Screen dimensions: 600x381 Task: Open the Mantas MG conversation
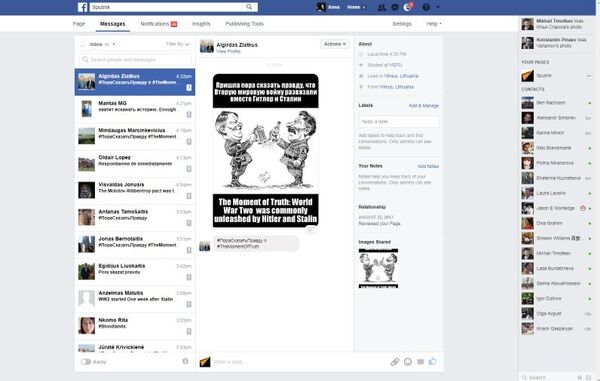[x=135, y=109]
